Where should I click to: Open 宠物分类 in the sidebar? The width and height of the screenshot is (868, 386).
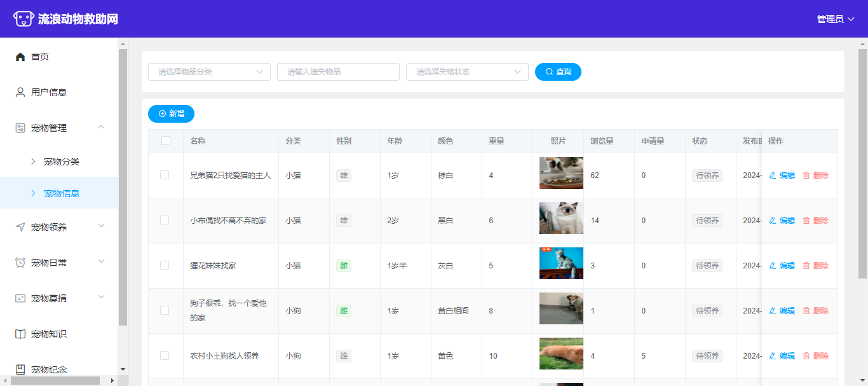tap(61, 162)
